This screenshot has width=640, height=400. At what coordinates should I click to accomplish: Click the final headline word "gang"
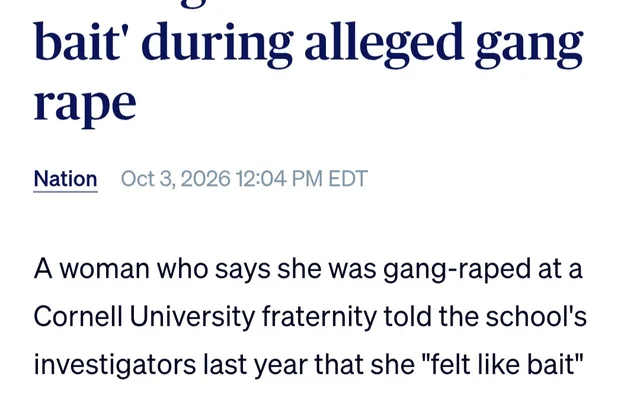click(529, 47)
